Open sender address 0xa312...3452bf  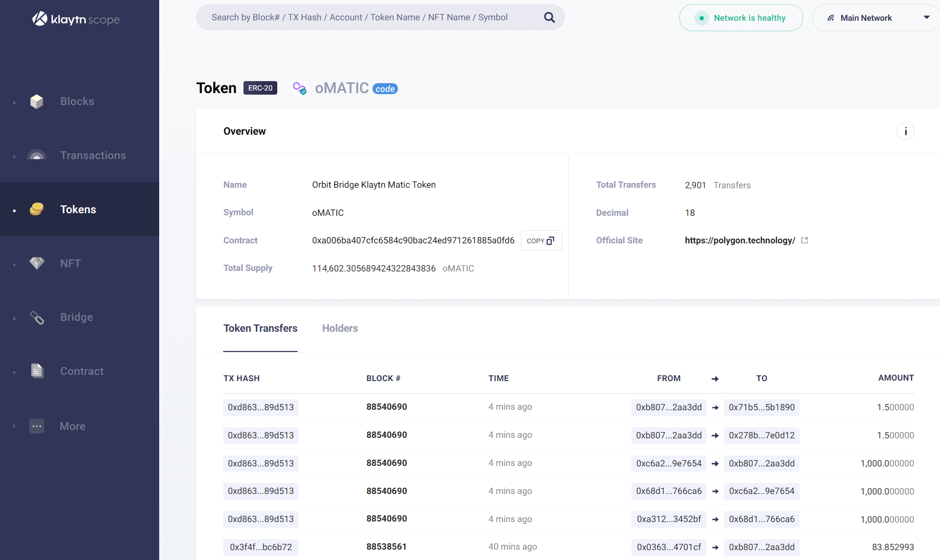(x=669, y=519)
